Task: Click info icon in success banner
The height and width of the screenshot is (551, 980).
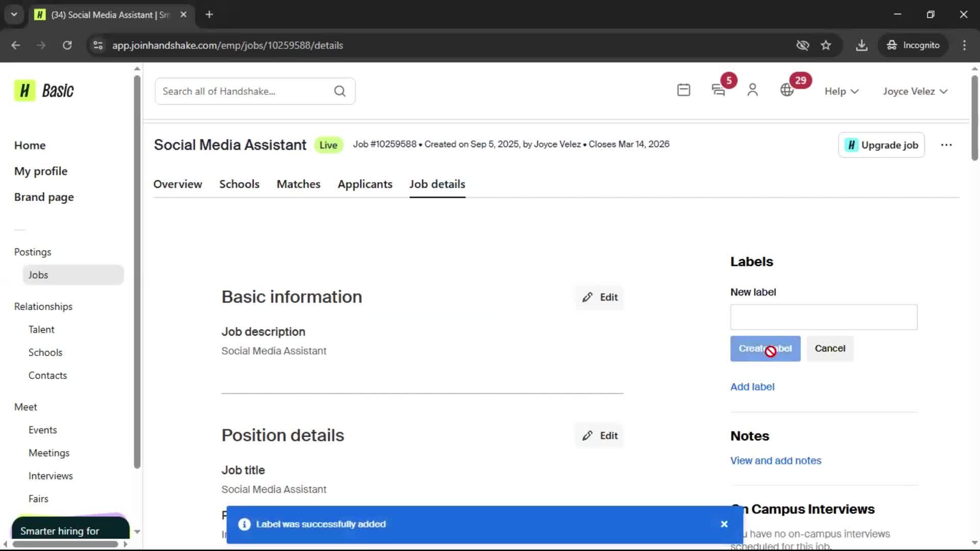Action: (244, 524)
